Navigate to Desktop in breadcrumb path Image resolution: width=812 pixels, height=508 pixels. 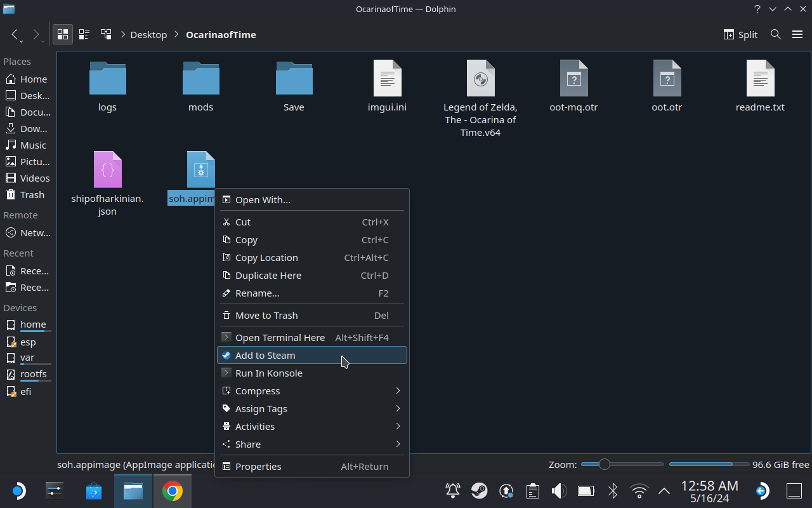point(148,34)
